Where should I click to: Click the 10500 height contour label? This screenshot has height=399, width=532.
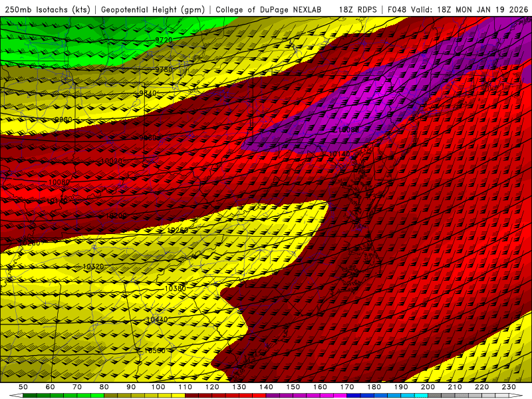155,350
